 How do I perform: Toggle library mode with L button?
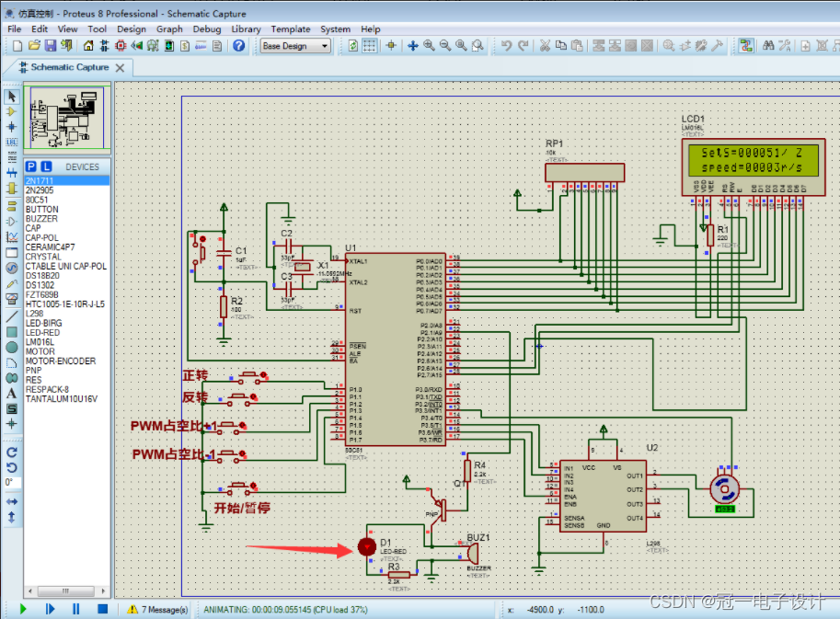tap(47, 166)
